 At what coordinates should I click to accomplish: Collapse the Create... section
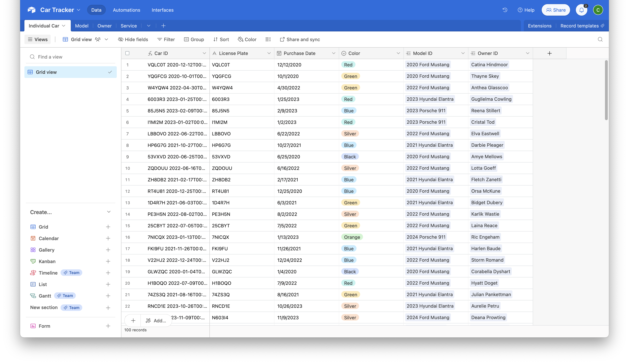click(109, 212)
